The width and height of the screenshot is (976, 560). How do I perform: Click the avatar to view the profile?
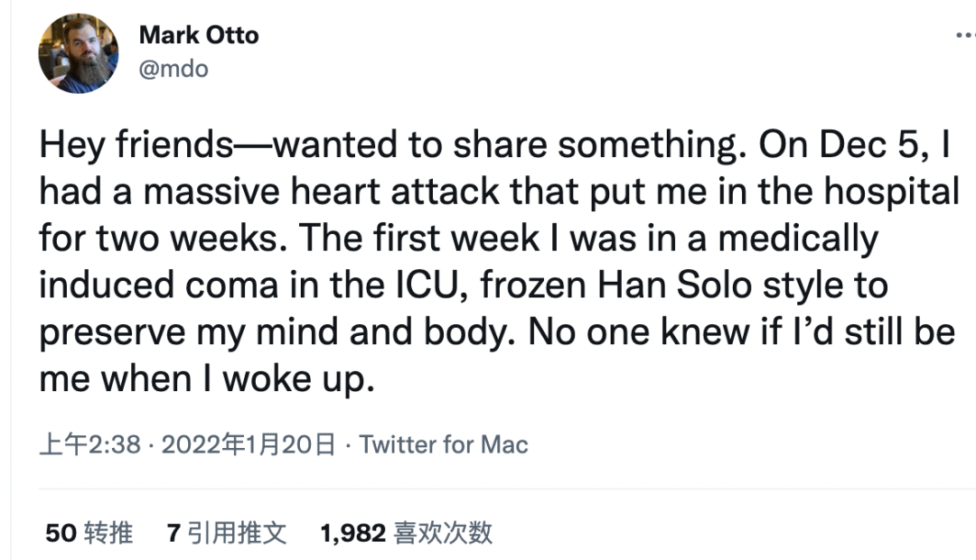click(x=78, y=51)
